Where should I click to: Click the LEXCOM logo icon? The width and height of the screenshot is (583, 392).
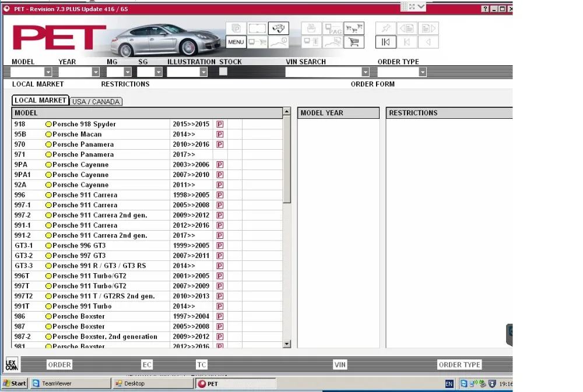click(12, 365)
